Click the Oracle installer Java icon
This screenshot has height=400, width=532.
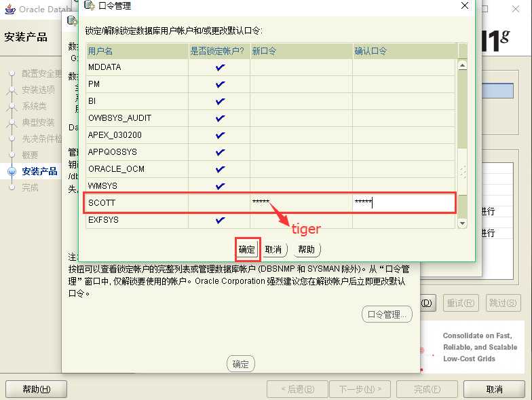click(x=10, y=10)
